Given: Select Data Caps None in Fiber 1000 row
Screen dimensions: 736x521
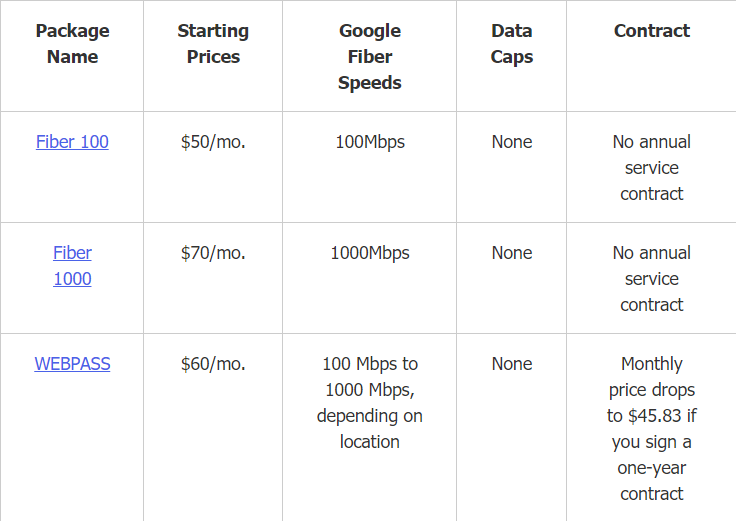Looking at the screenshot, I should [512, 253].
